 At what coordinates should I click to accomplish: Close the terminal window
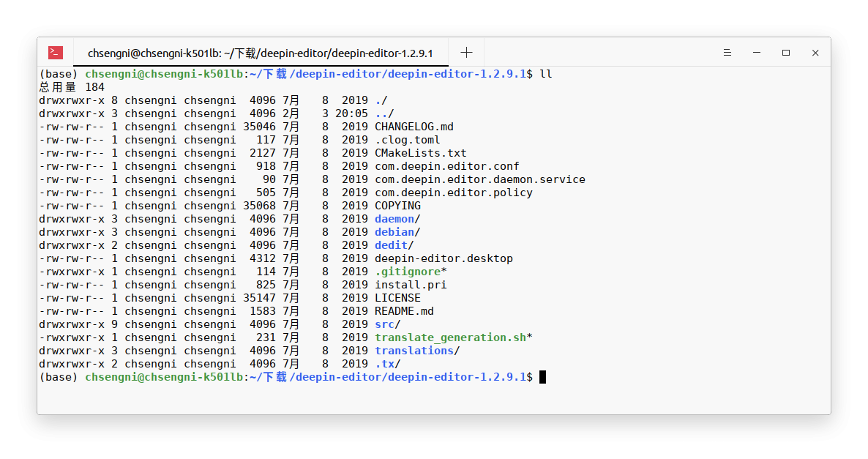815,53
